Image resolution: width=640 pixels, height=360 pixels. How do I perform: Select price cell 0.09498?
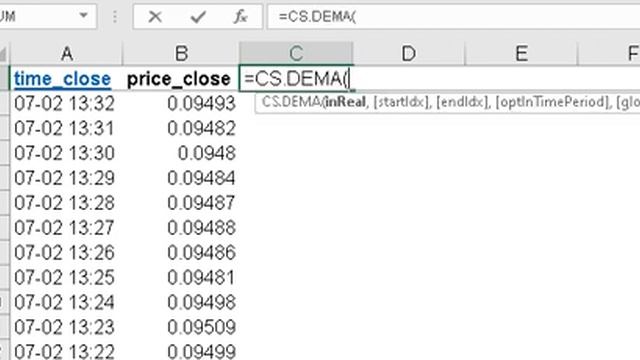click(x=181, y=302)
